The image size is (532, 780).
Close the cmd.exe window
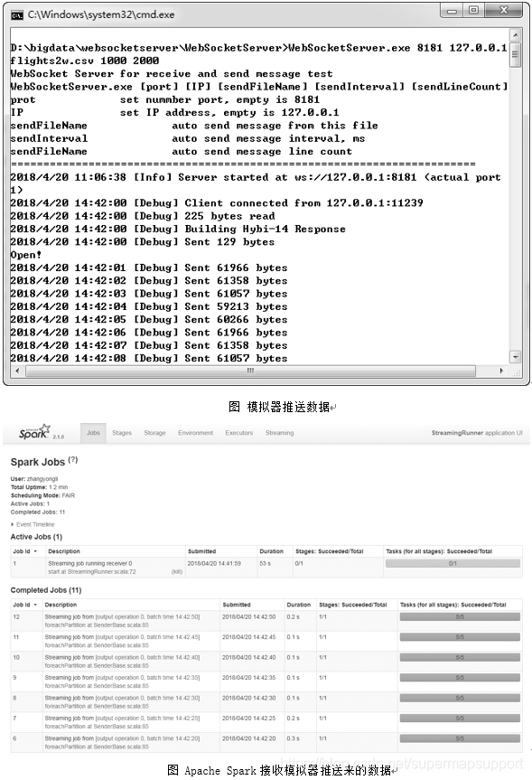pos(504,11)
